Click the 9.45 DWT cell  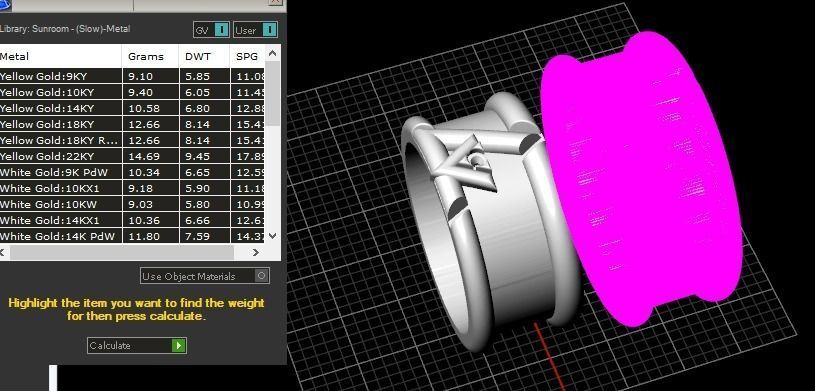coord(204,156)
